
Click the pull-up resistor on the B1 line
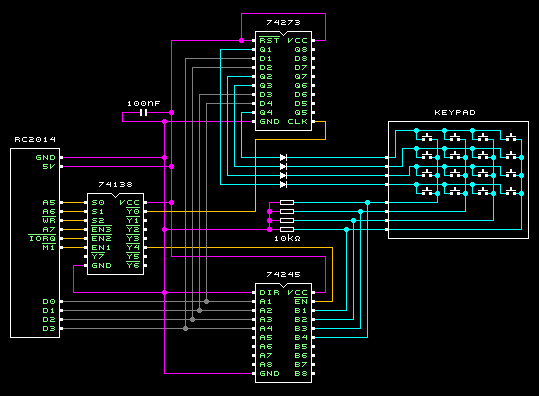(x=287, y=229)
